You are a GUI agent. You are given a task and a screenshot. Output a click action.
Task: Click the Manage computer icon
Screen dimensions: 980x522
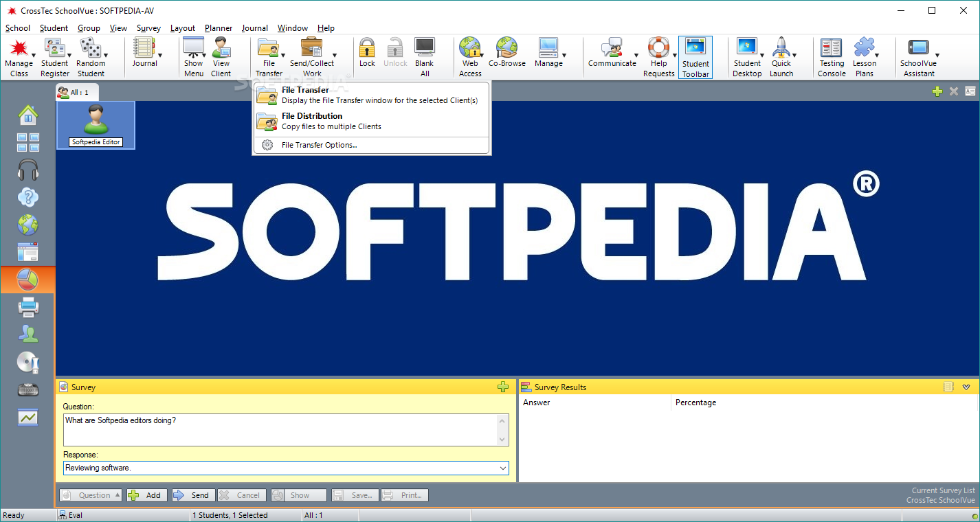pos(548,48)
